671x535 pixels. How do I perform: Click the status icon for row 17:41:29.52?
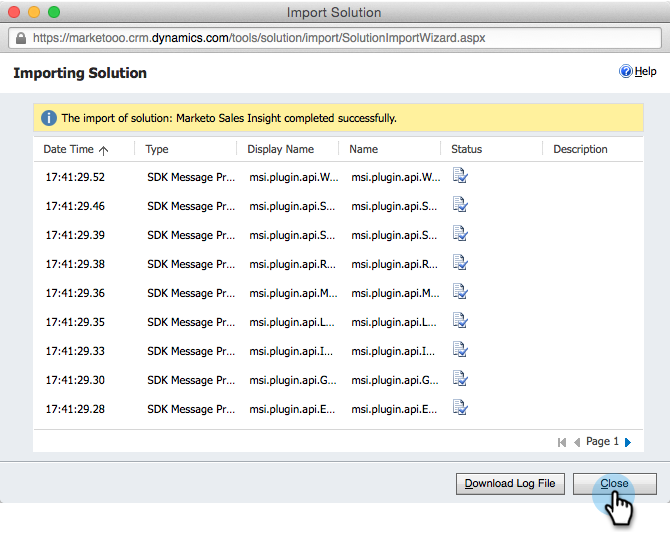(460, 175)
